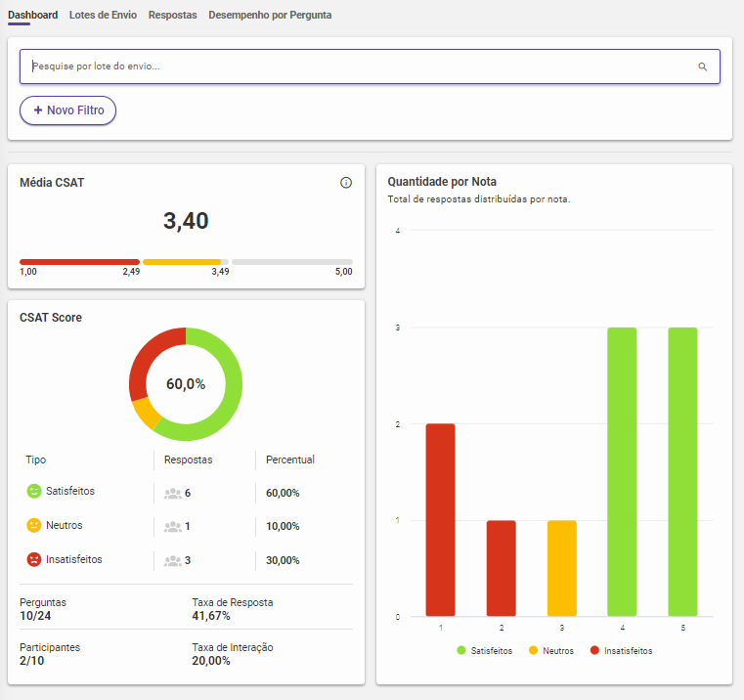The width and height of the screenshot is (744, 700).
Task: Click the search magnifier icon
Action: (702, 66)
